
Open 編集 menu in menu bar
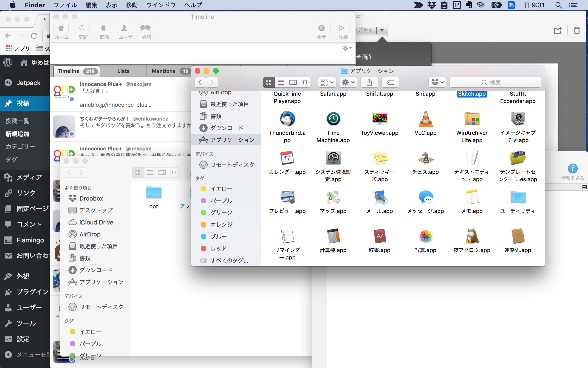pos(91,5)
